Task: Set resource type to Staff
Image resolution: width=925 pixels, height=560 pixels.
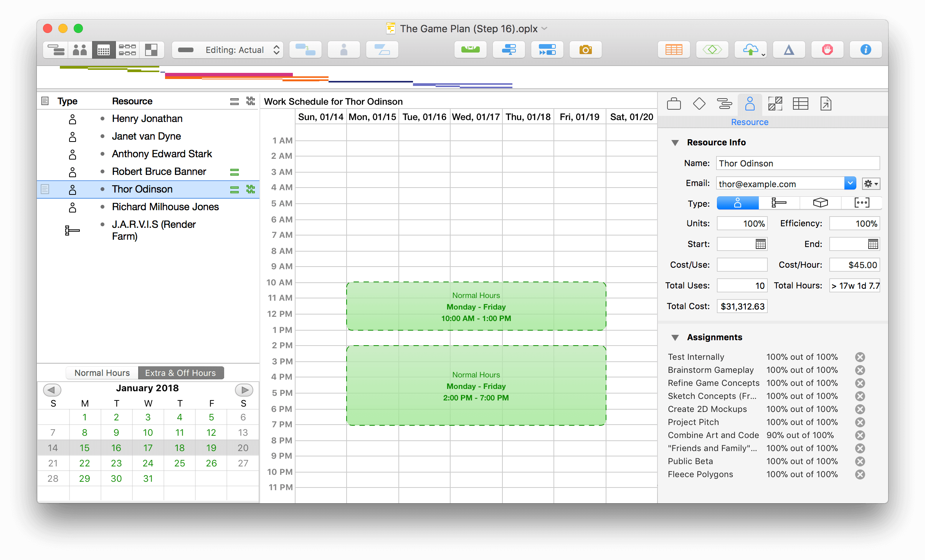Action: pos(738,203)
